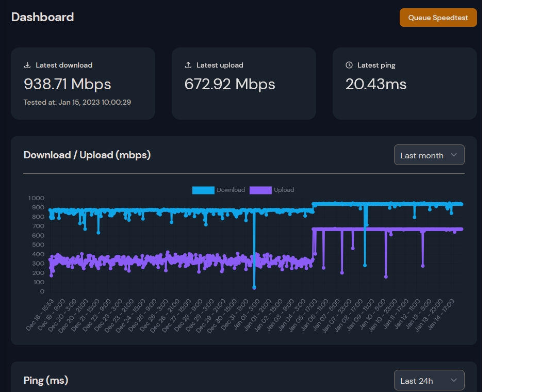The height and width of the screenshot is (392, 557).
Task: Click the Download / Upload (mbps) chart title
Action: coord(87,155)
